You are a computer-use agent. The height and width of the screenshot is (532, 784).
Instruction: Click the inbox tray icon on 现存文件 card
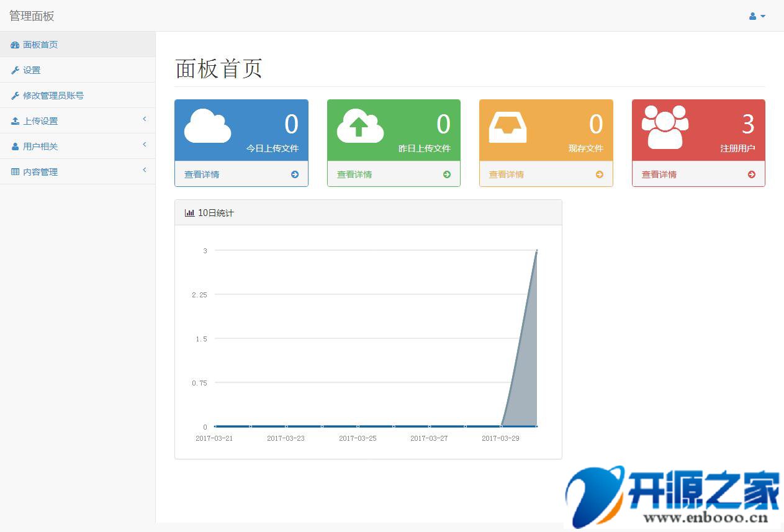(508, 127)
